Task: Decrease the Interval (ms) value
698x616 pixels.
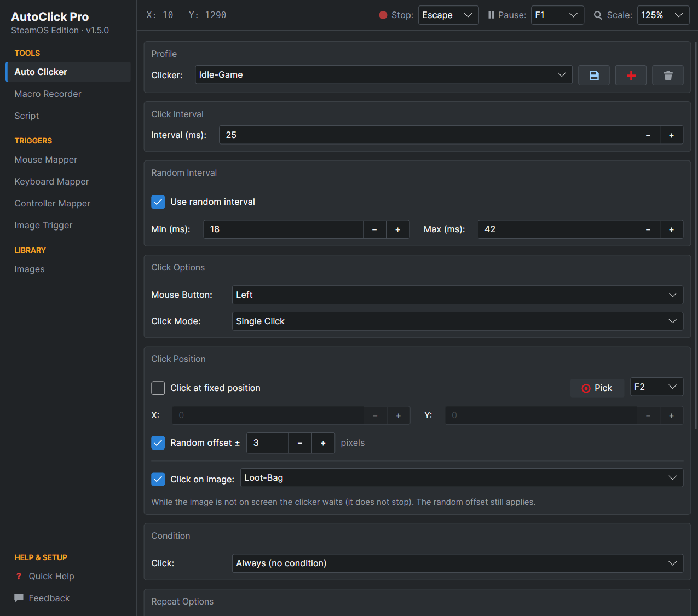Action: pos(648,135)
